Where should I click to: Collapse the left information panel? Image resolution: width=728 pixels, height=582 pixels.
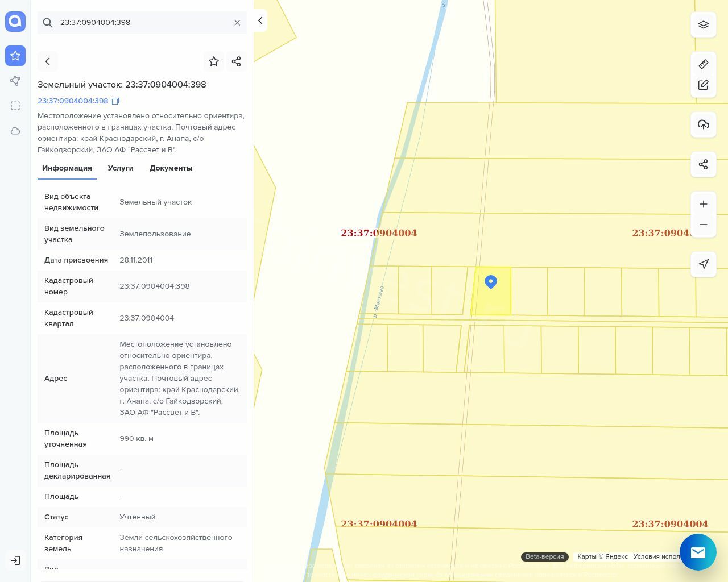tap(260, 20)
